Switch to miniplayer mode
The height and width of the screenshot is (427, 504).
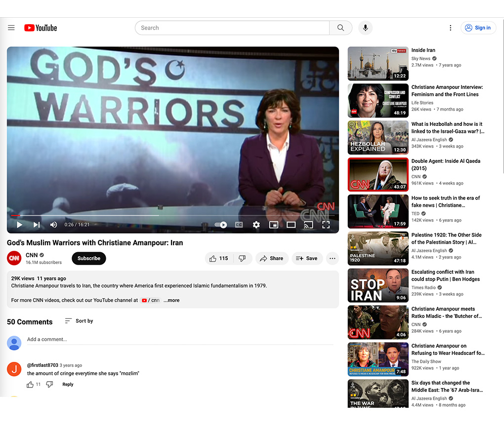point(274,225)
